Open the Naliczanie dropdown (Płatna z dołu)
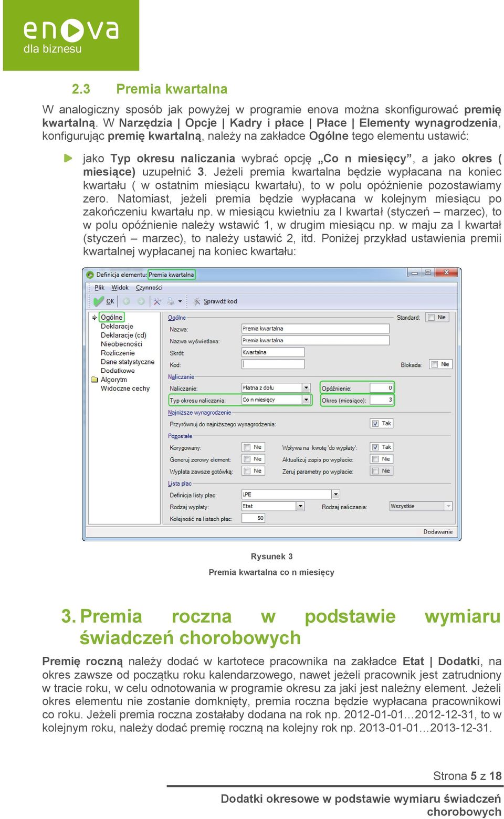 pos(306,388)
